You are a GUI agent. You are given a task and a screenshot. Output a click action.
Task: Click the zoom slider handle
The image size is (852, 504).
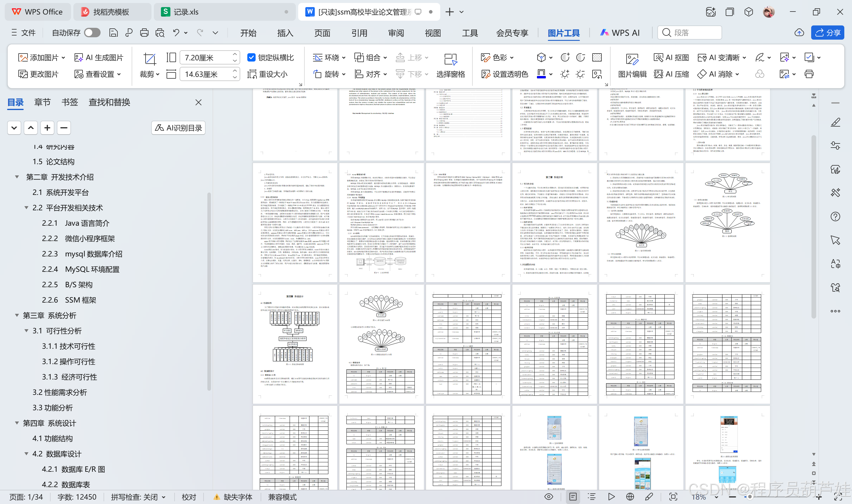pos(749,497)
